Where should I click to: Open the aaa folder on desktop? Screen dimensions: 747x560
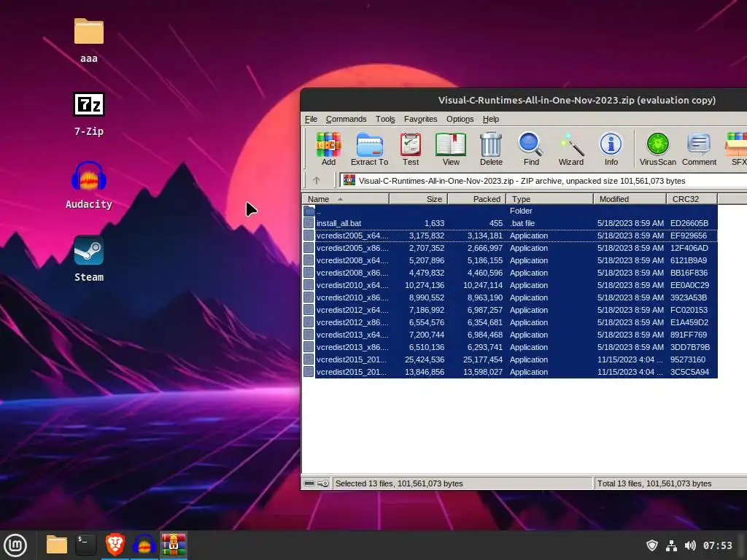coord(88,41)
